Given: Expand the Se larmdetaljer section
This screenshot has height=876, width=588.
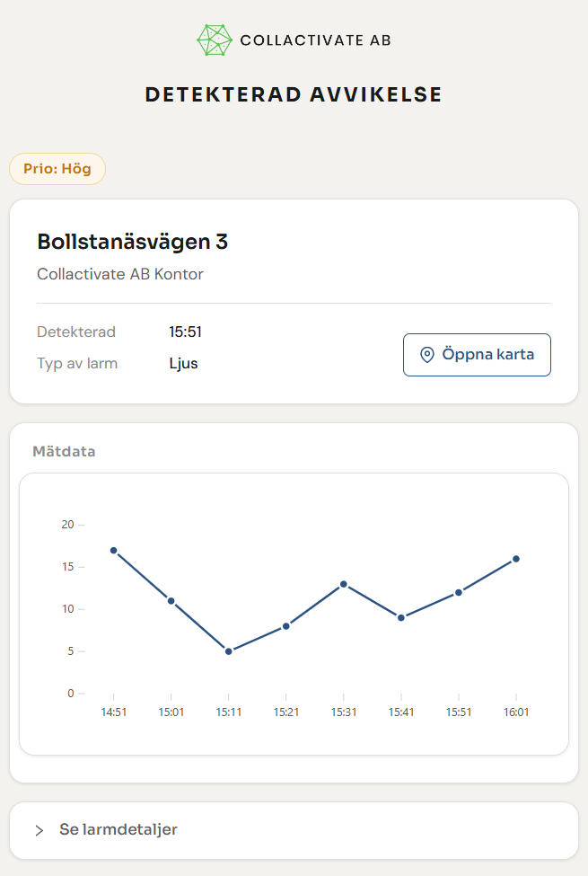Looking at the screenshot, I should point(118,829).
